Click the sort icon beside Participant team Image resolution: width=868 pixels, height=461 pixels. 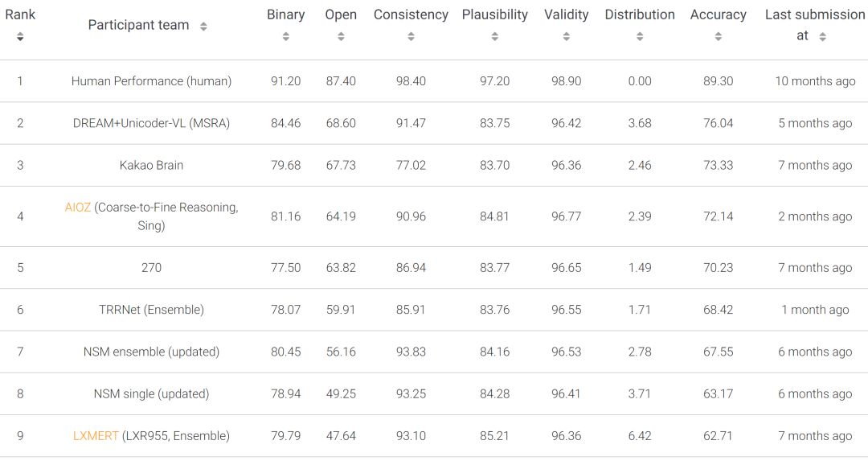[x=203, y=27]
